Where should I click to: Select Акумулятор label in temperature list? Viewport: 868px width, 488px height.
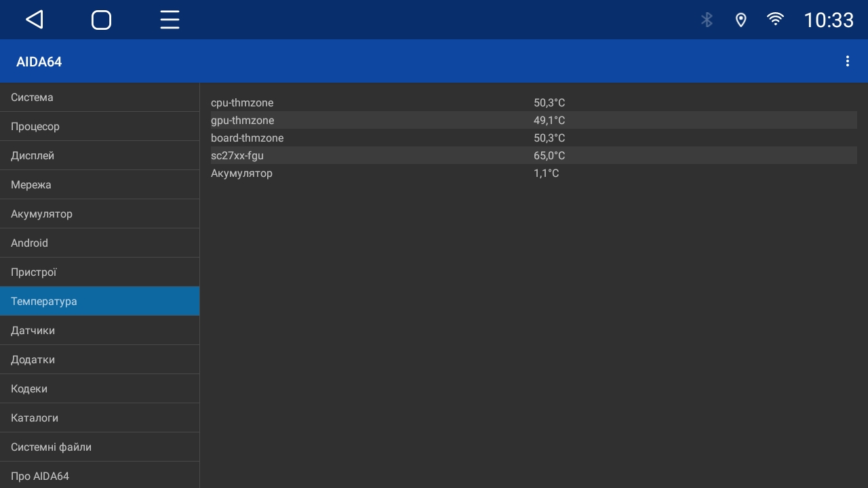click(x=241, y=173)
